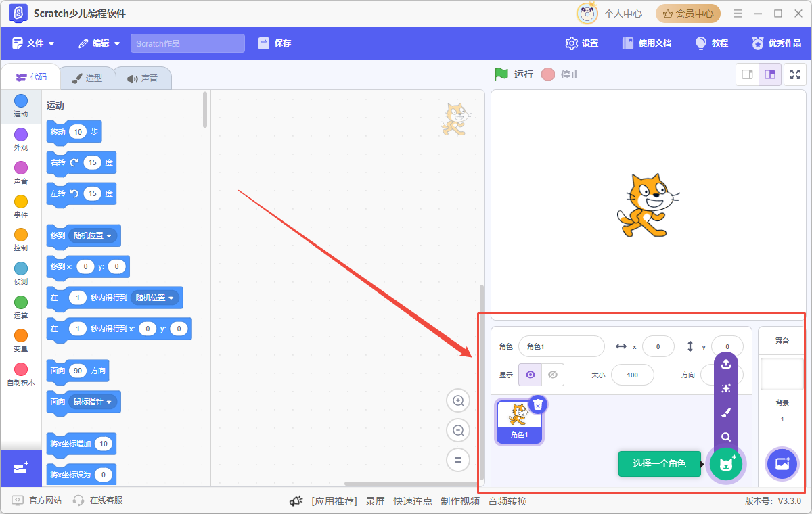Select the 侦测 block category
This screenshot has height=514, width=812.
(x=21, y=273)
